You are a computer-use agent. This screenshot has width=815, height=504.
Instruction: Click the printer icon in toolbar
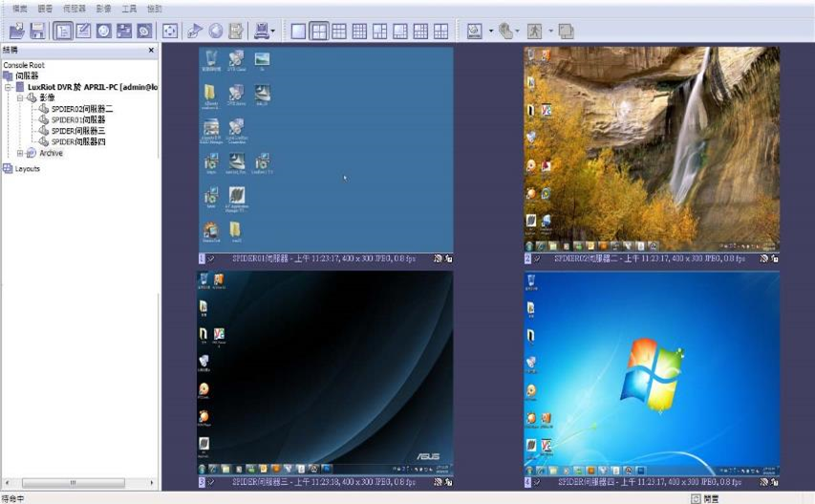point(261,31)
